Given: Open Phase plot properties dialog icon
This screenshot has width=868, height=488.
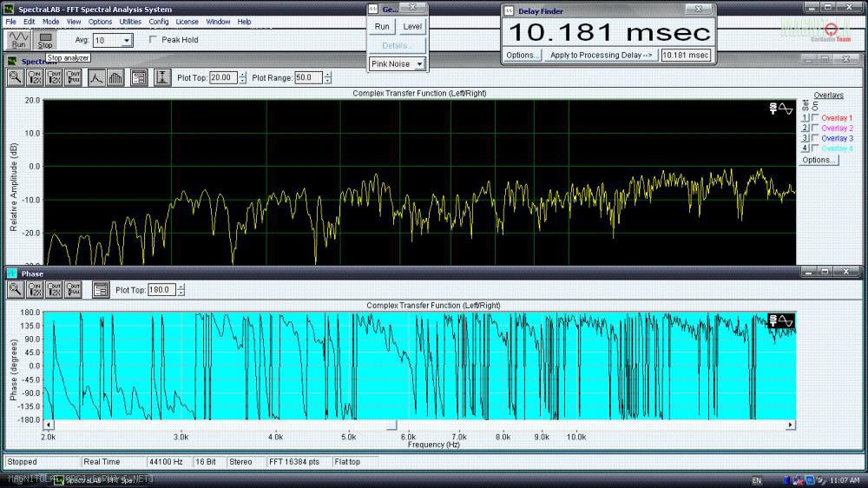Looking at the screenshot, I should pyautogui.click(x=101, y=289).
